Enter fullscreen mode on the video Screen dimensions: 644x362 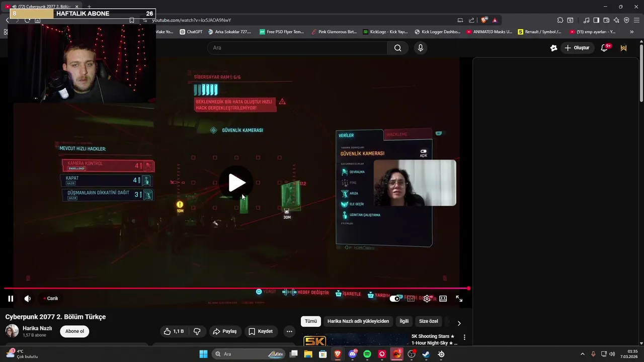[x=459, y=299]
